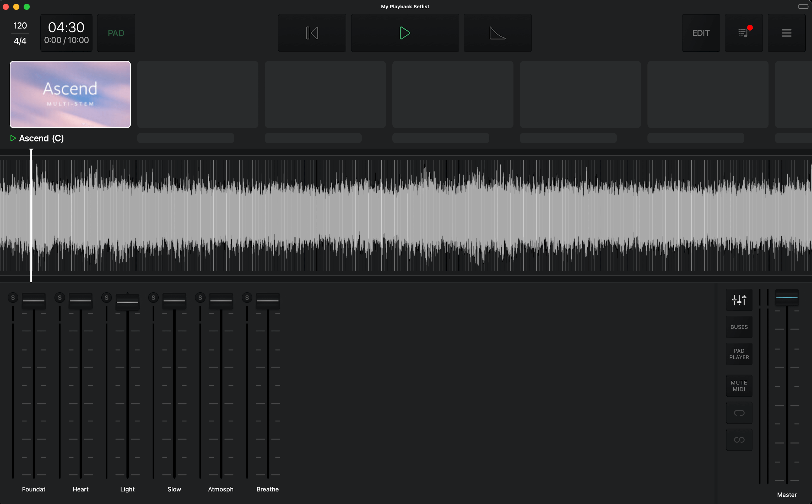Click the Foundat track label

[34, 489]
